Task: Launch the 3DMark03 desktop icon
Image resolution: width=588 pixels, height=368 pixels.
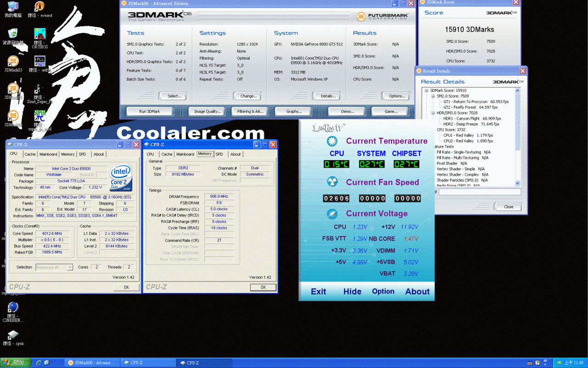Action: point(13,62)
